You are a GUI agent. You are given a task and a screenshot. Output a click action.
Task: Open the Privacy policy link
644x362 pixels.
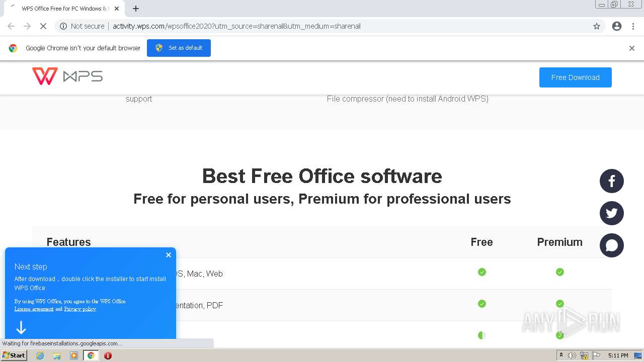coord(80,309)
